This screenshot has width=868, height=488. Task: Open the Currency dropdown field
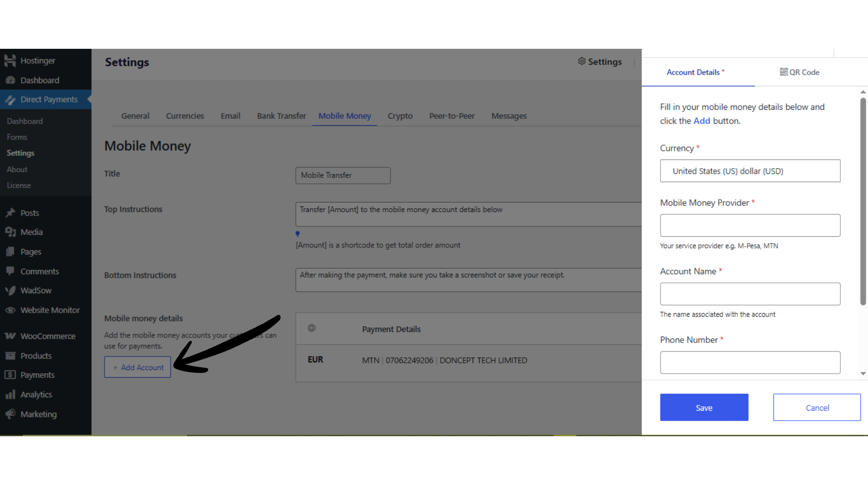tap(750, 171)
